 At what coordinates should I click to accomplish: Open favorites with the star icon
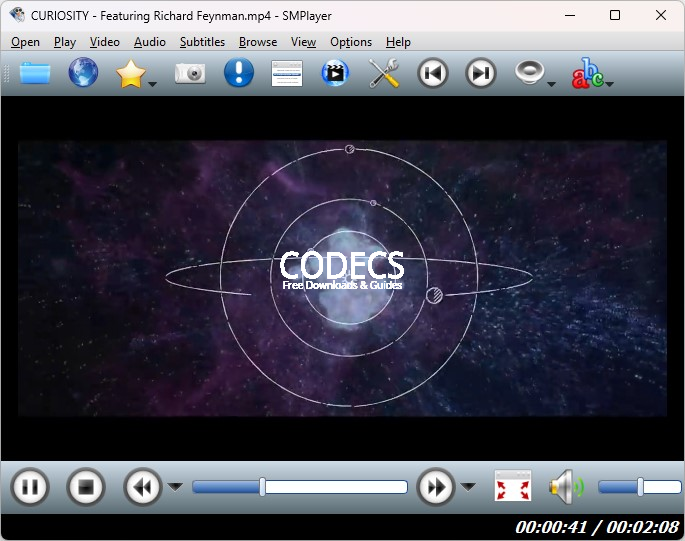coord(131,73)
